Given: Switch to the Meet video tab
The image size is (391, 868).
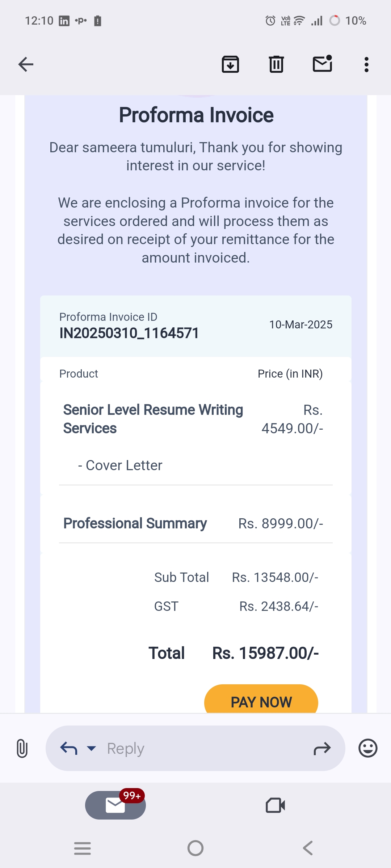Looking at the screenshot, I should (275, 805).
